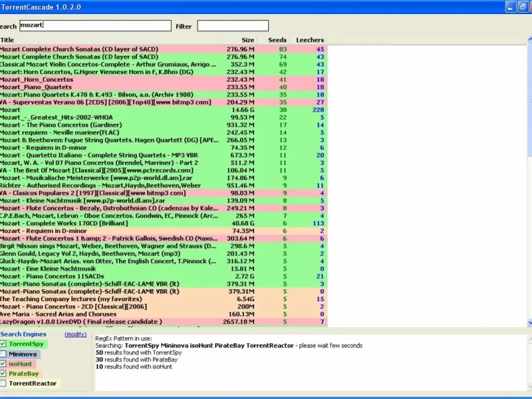
Task: Uncheck the isoHunt search engine
Action: (x=3, y=364)
